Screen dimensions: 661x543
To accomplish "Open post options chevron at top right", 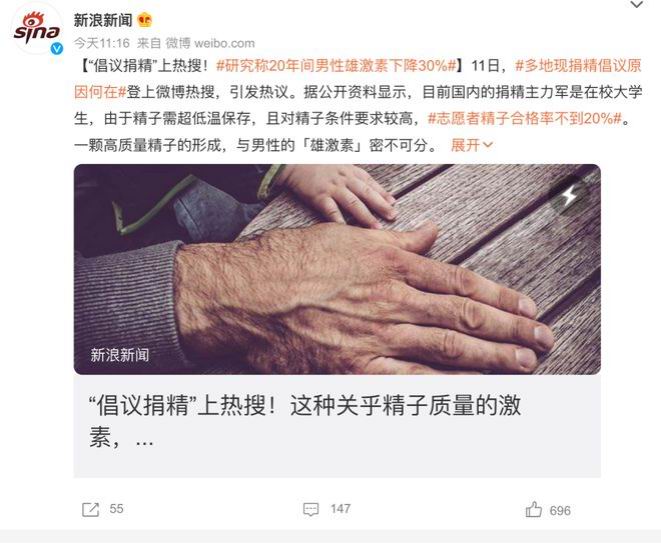I will [636, 5].
